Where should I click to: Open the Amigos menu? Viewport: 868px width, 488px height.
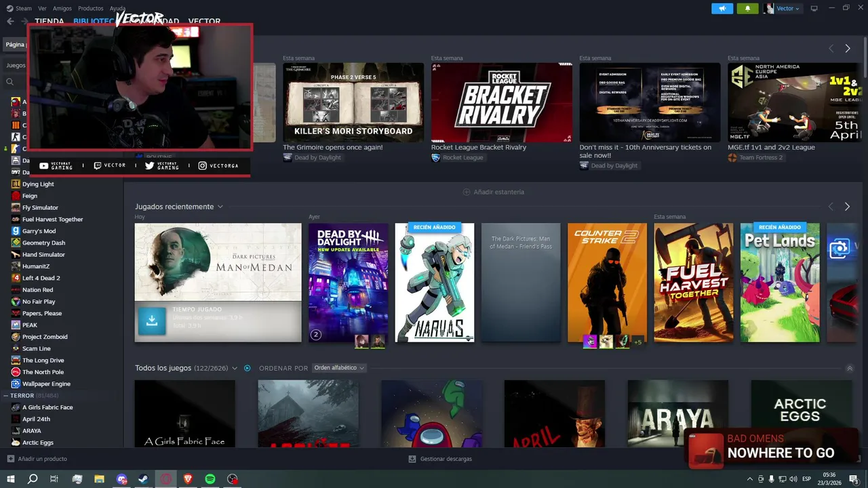(x=62, y=8)
